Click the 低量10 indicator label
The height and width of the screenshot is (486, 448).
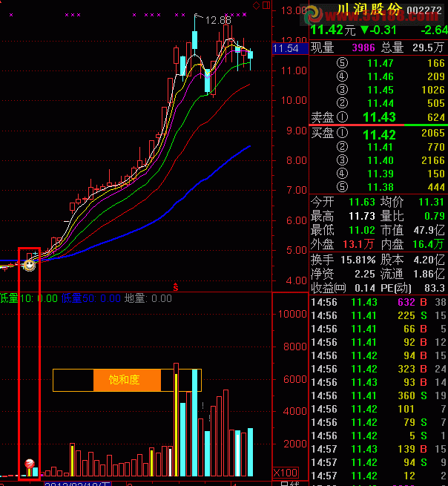tap(29, 298)
